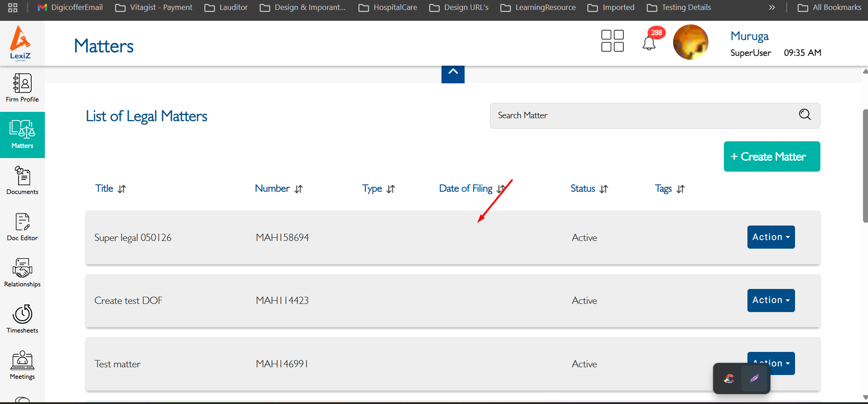The height and width of the screenshot is (404, 868).
Task: Open the Muruga user profile picture
Action: tap(690, 43)
